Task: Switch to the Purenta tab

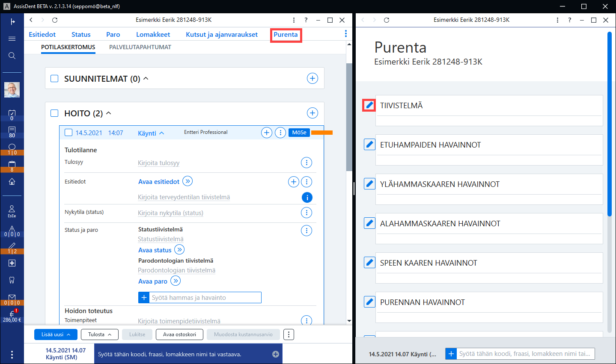Action: pos(286,35)
